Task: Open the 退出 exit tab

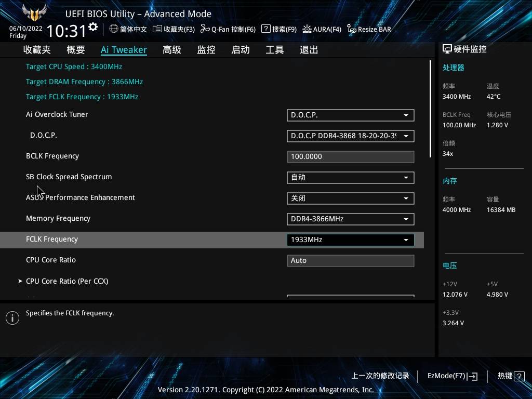Action: click(309, 50)
